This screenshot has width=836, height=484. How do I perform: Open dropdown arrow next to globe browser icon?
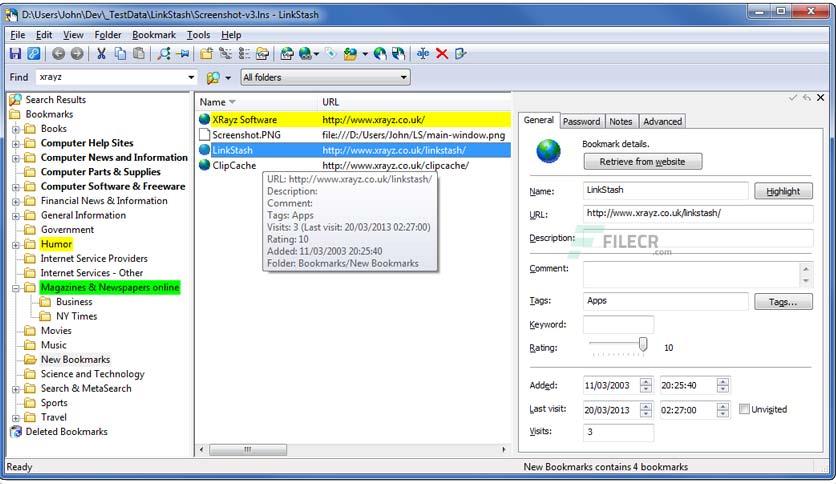point(317,54)
